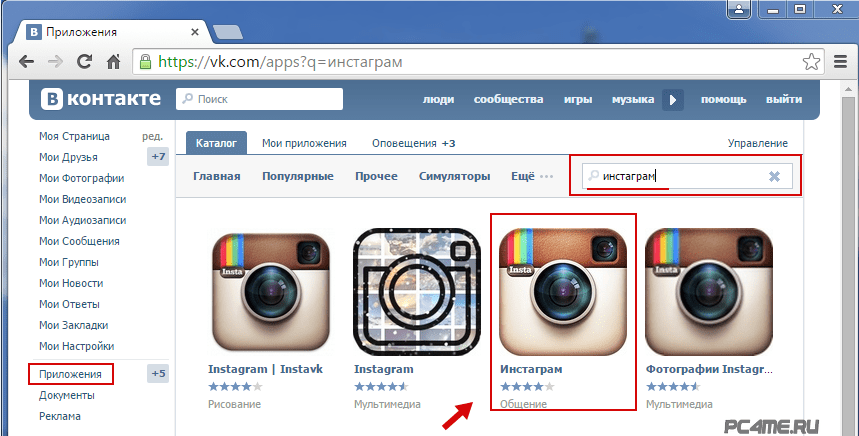Bookmark page with the star icon
The height and width of the screenshot is (436, 859).
811,61
